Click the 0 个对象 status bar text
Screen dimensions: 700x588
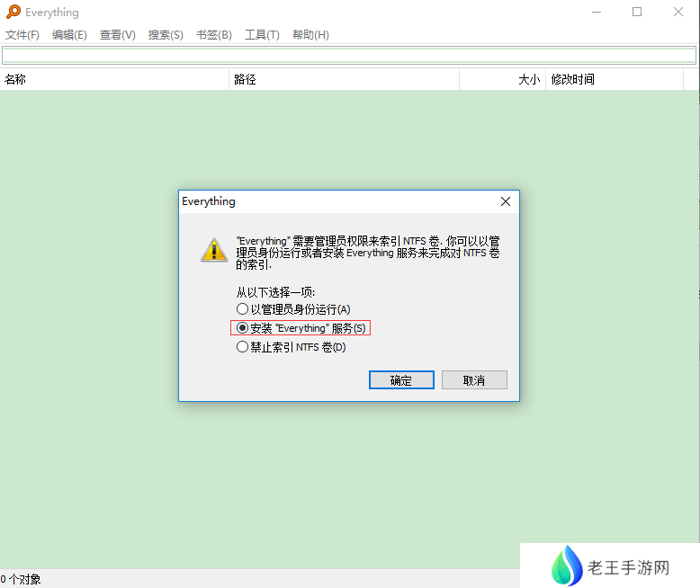point(21,579)
